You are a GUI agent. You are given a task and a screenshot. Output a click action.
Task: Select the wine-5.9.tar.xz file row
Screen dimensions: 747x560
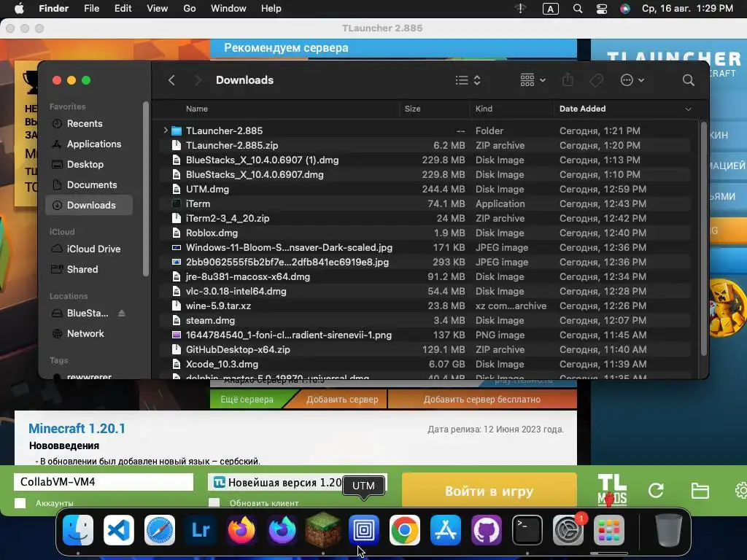pos(425,306)
